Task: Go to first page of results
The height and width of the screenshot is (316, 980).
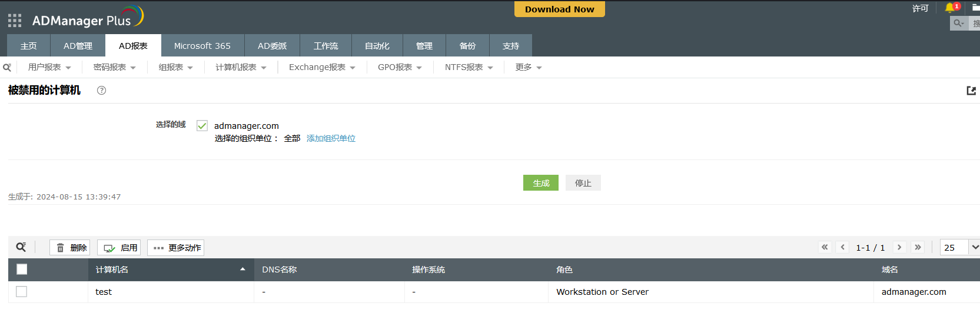Action: click(825, 247)
